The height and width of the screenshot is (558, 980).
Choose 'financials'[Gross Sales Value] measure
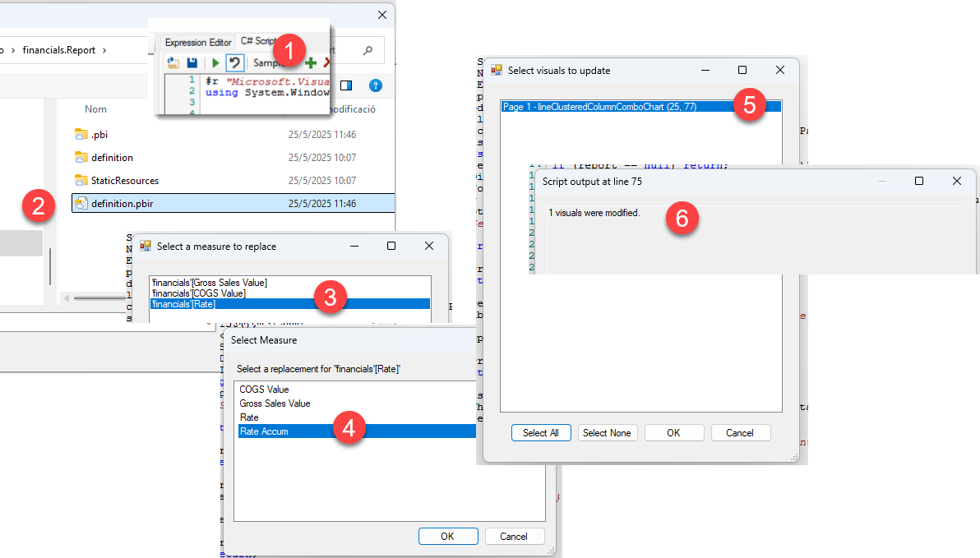(210, 283)
